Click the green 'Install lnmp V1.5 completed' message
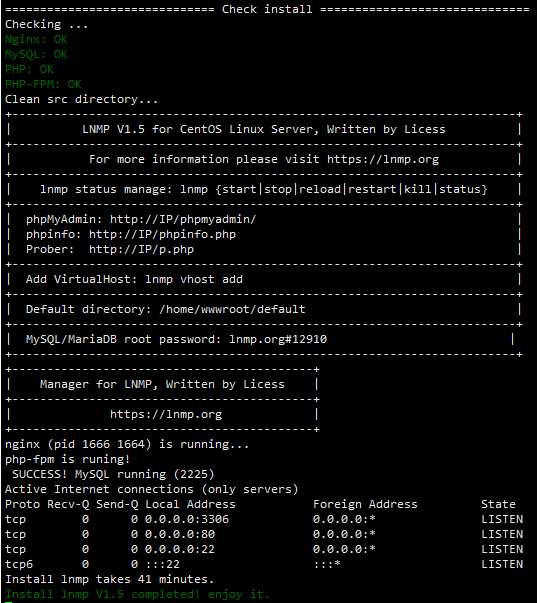The height and width of the screenshot is (603, 540). [137, 594]
